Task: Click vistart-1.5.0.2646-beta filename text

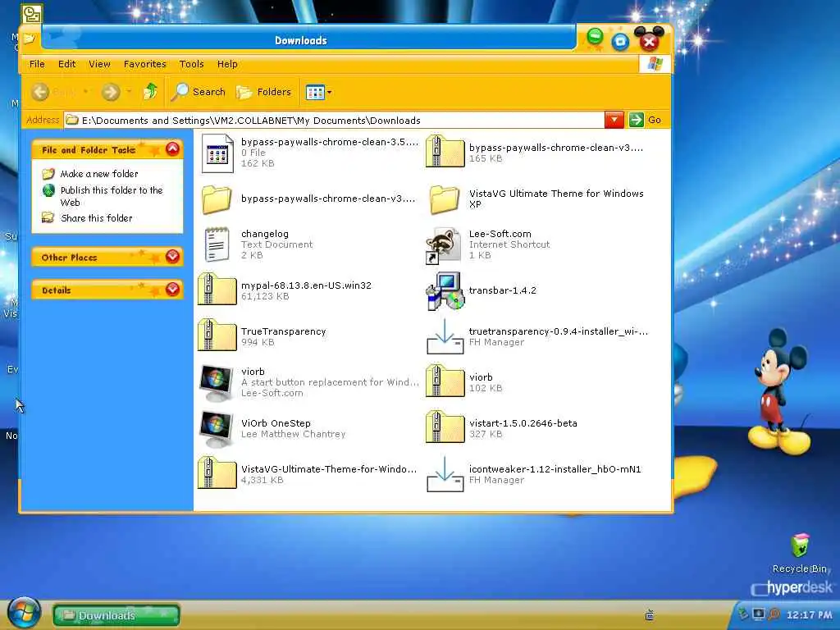Action: (523, 423)
